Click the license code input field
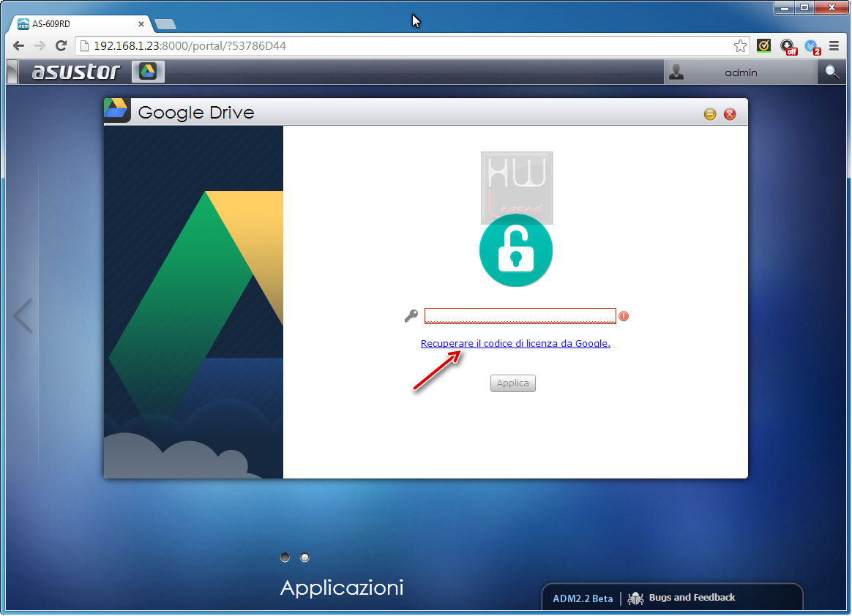Image resolution: width=852 pixels, height=616 pixels. click(x=520, y=316)
